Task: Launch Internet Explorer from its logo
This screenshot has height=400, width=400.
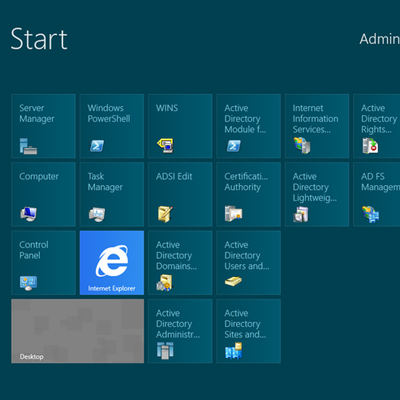Action: [x=112, y=261]
